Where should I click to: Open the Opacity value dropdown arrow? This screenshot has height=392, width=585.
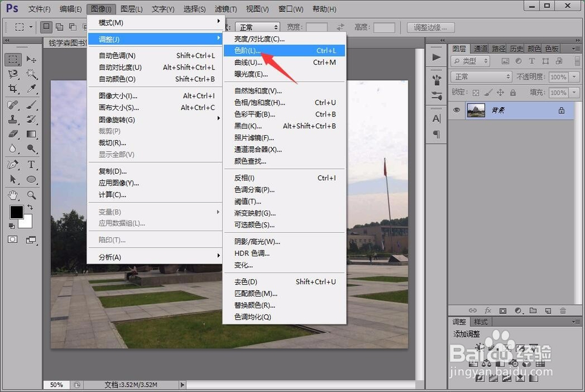point(574,77)
